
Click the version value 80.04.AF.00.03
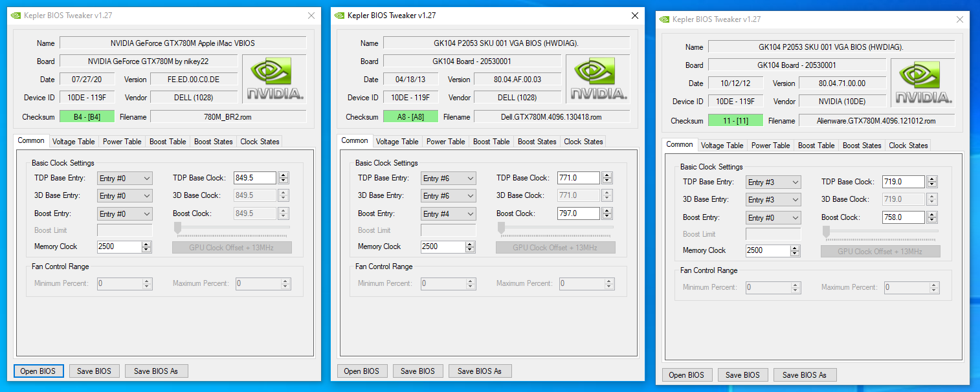coord(517,80)
